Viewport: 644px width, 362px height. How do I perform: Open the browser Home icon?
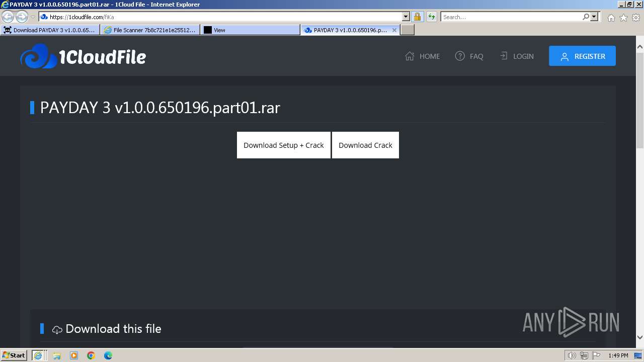[611, 18]
